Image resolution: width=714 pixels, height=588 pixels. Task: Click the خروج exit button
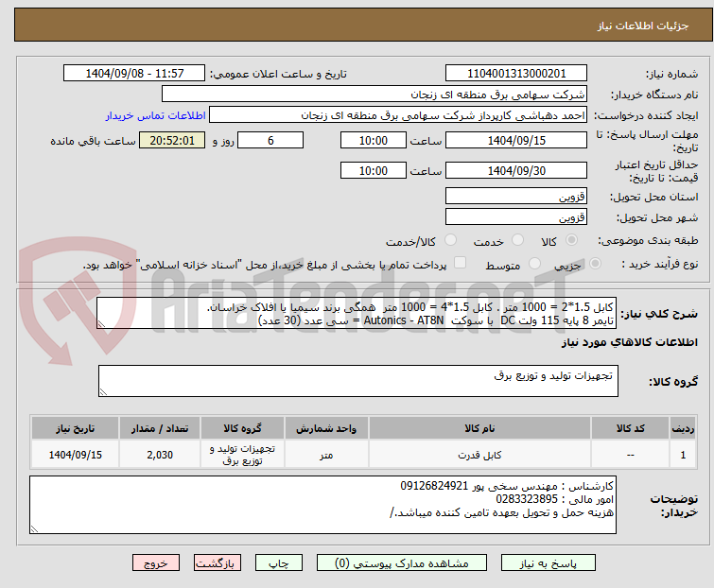coord(156,563)
